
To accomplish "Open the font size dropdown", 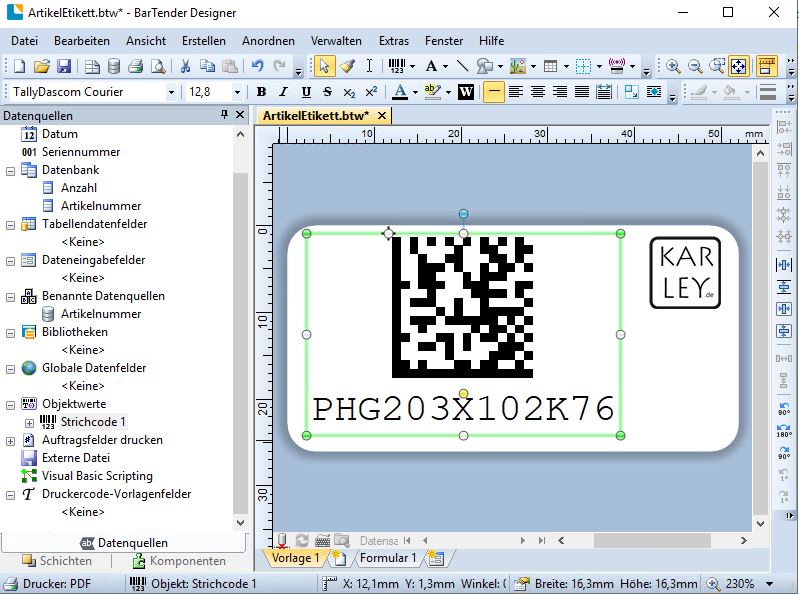I will 237,93.
